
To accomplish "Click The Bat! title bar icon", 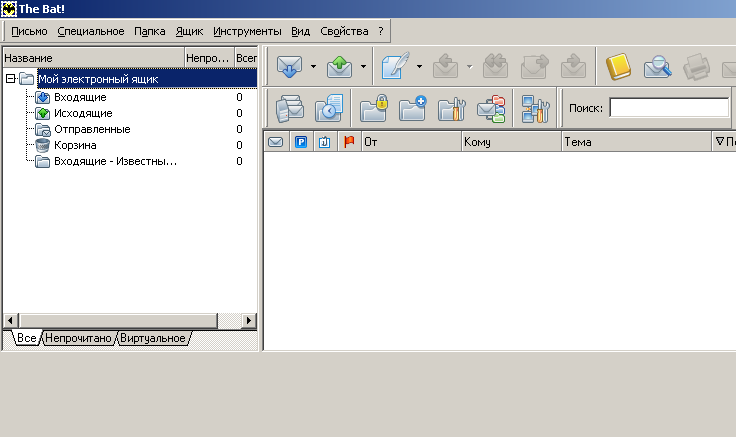I will click(8, 8).
